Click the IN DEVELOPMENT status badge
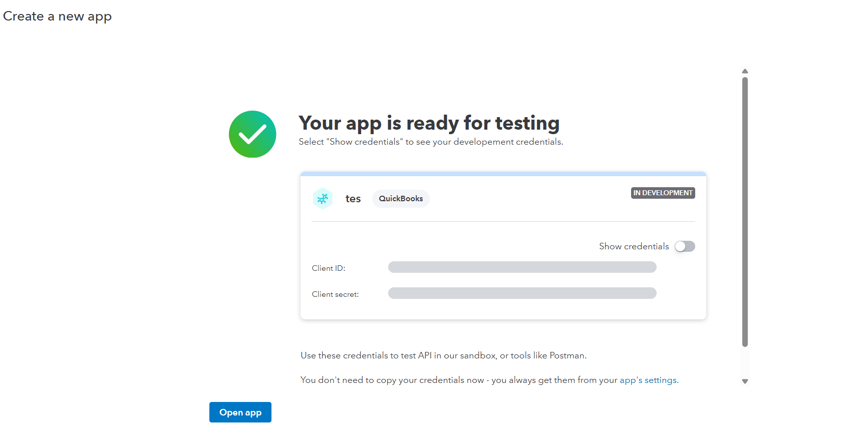The width and height of the screenshot is (868, 442). point(663,193)
